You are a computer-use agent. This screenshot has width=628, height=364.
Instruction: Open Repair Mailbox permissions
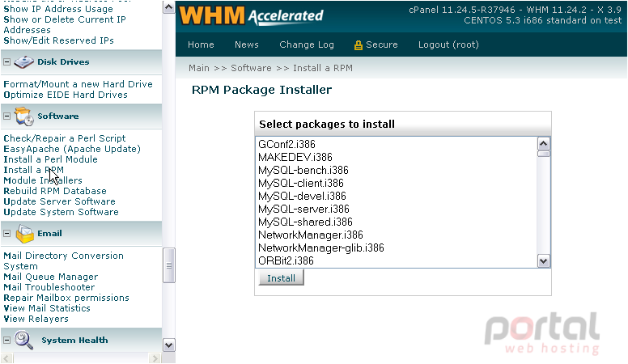pos(66,298)
